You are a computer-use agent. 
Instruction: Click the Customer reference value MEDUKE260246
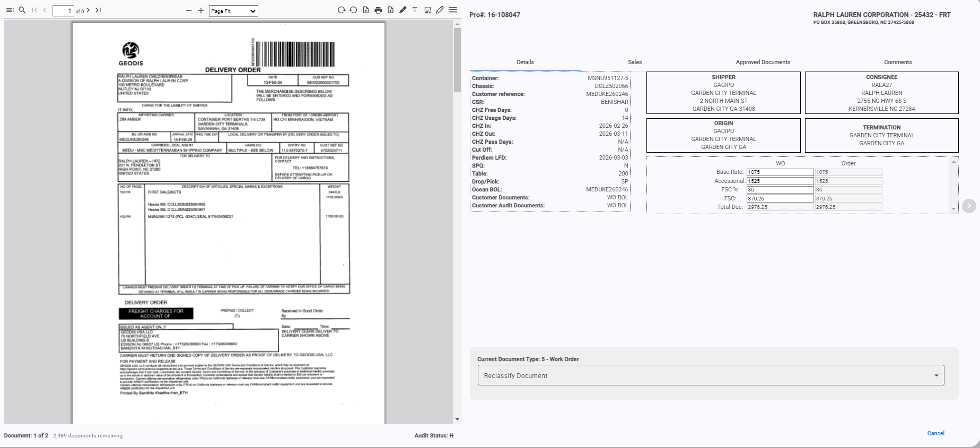click(x=607, y=94)
